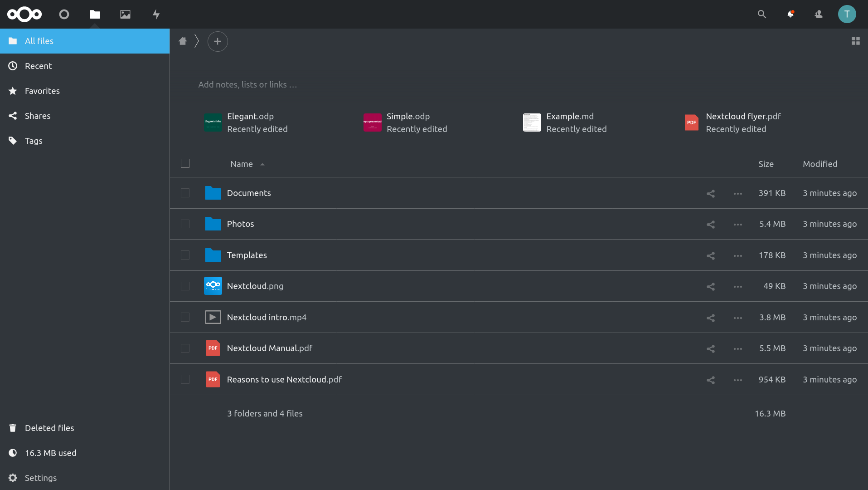Click the Add notes, lists or links field

pos(247,84)
